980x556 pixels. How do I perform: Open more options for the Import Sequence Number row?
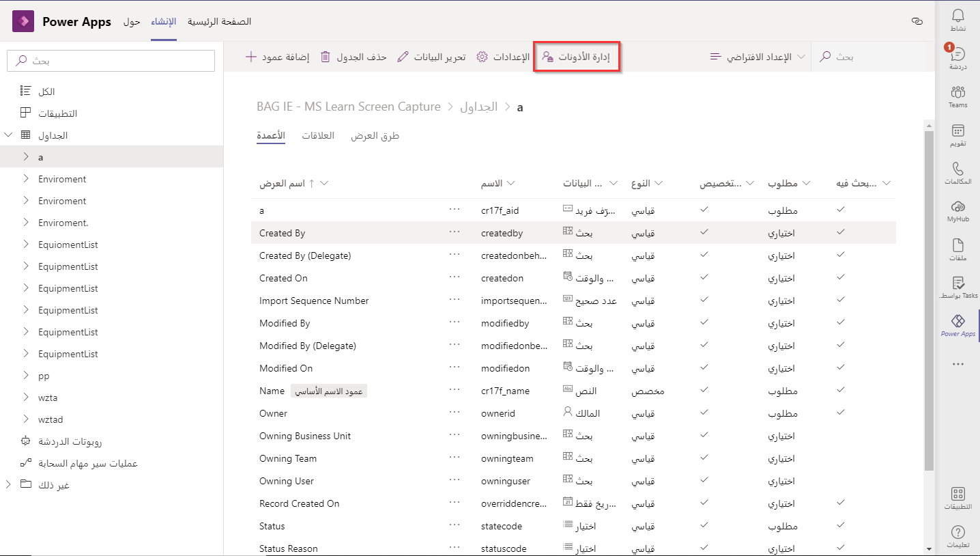[455, 300]
